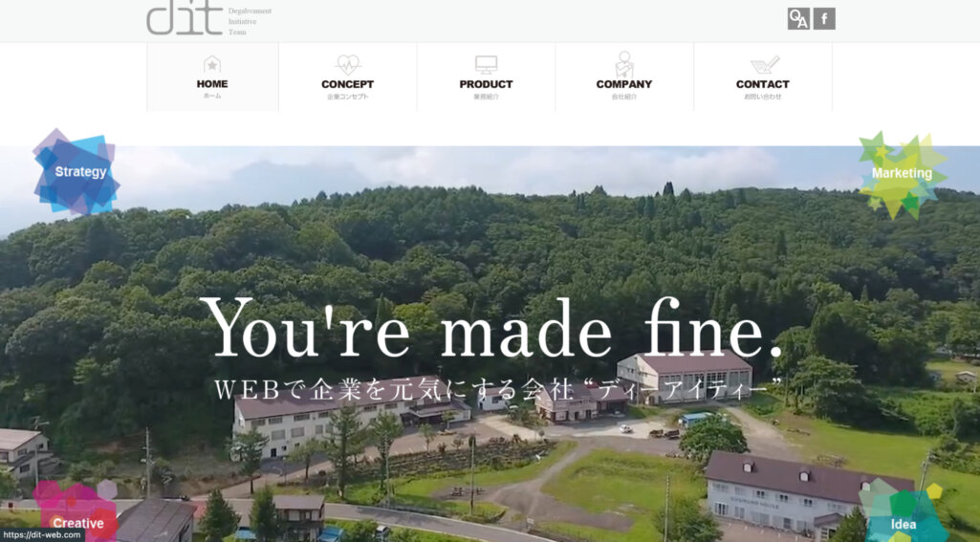Click the heartbeat icon above CONCEPT
The image size is (980, 542).
347,64
